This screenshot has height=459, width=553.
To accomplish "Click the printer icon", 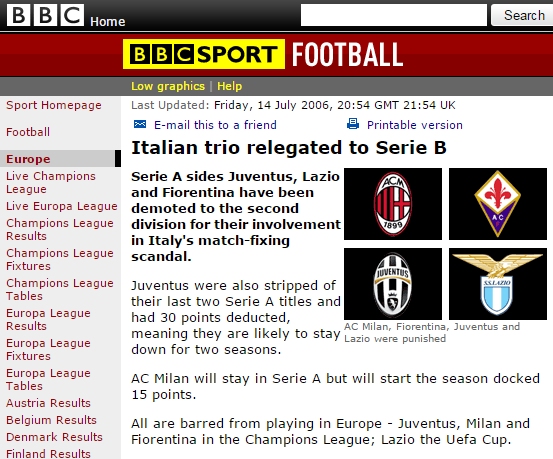I will [353, 124].
